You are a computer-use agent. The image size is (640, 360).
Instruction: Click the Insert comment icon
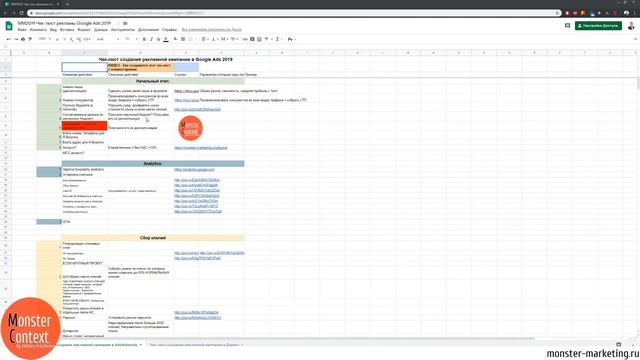point(252,39)
